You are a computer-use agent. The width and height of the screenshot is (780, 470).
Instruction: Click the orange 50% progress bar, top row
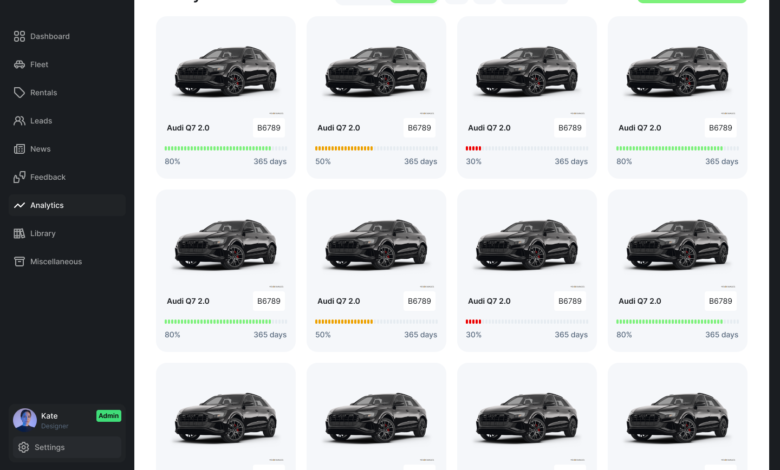[344, 148]
